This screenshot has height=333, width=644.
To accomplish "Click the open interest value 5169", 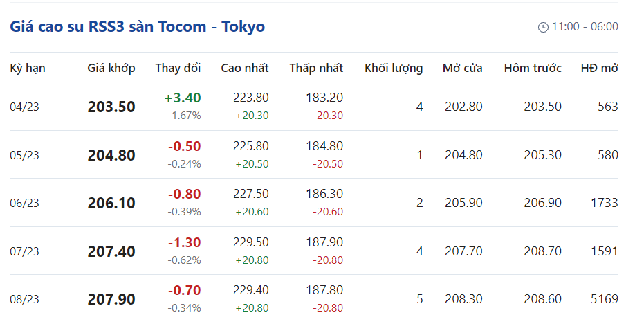I will tap(603, 300).
